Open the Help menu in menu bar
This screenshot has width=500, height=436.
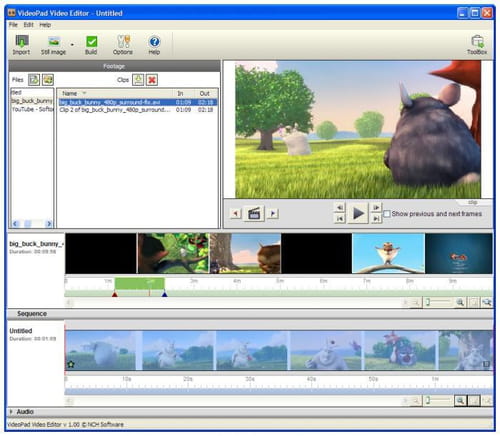point(45,25)
